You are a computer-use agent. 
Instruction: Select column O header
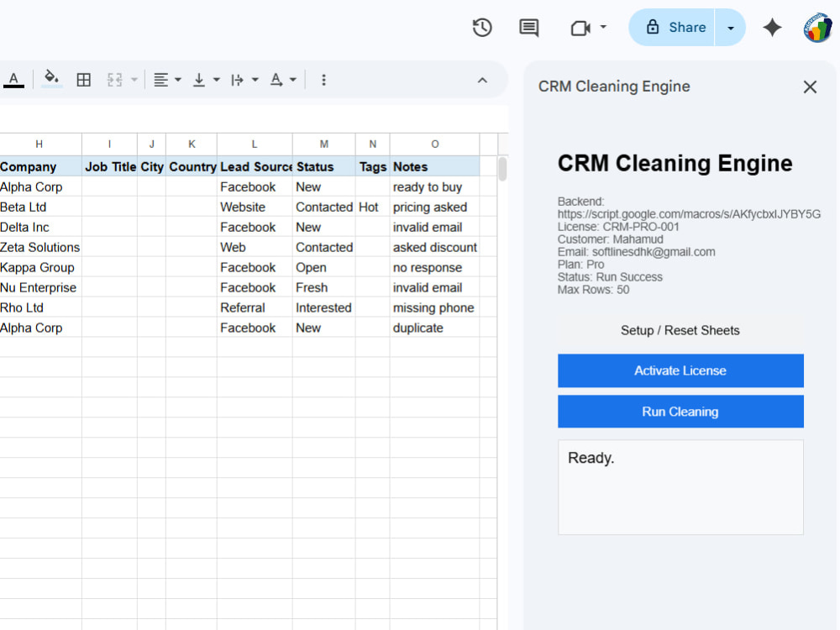pos(434,144)
